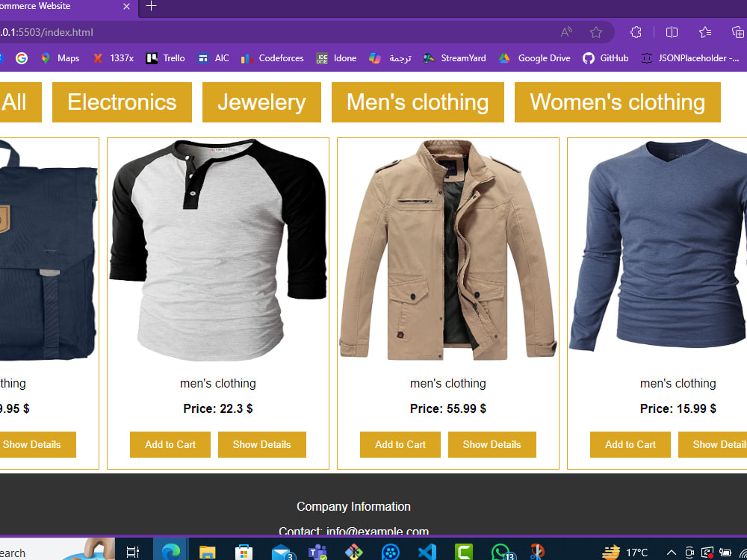The height and width of the screenshot is (560, 747).
Task: Click the blue long-sleeve shirt image
Action: [658, 250]
